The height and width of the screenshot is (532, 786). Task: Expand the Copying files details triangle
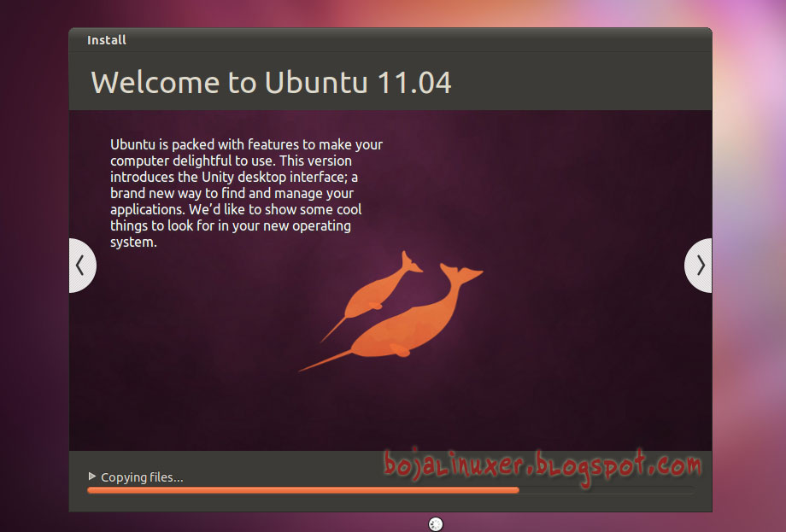91,476
